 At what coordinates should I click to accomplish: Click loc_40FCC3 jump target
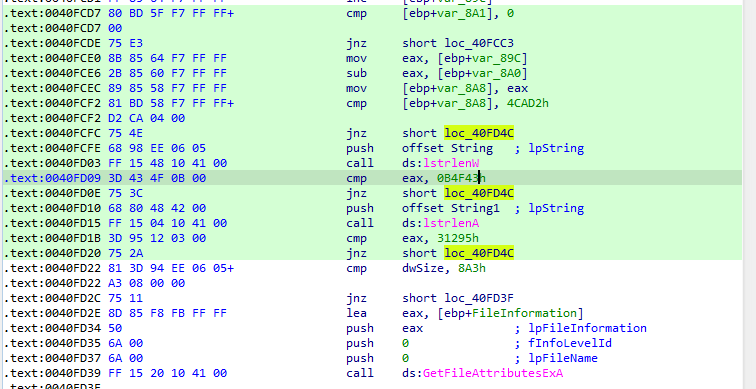[x=479, y=43]
